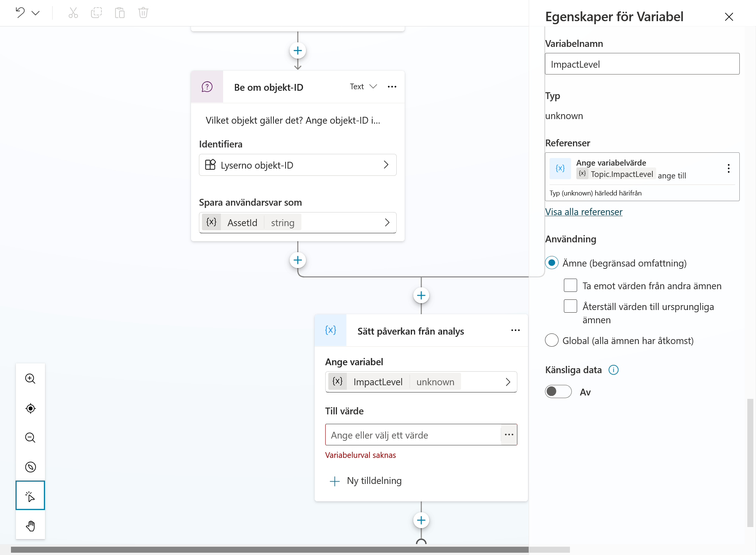Screen dimensions: 756x555
Task: Click the zoom out canvas button
Action: [x=30, y=438]
